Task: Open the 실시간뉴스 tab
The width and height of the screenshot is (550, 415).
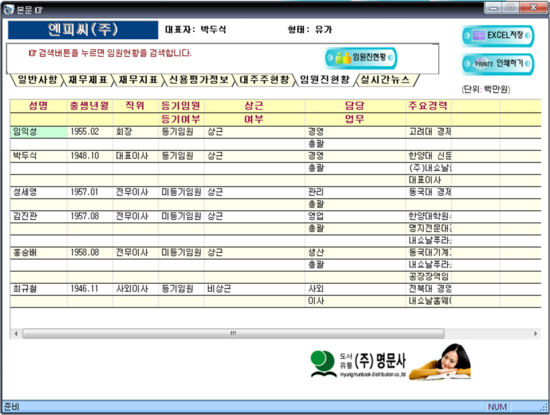Action: (x=385, y=80)
